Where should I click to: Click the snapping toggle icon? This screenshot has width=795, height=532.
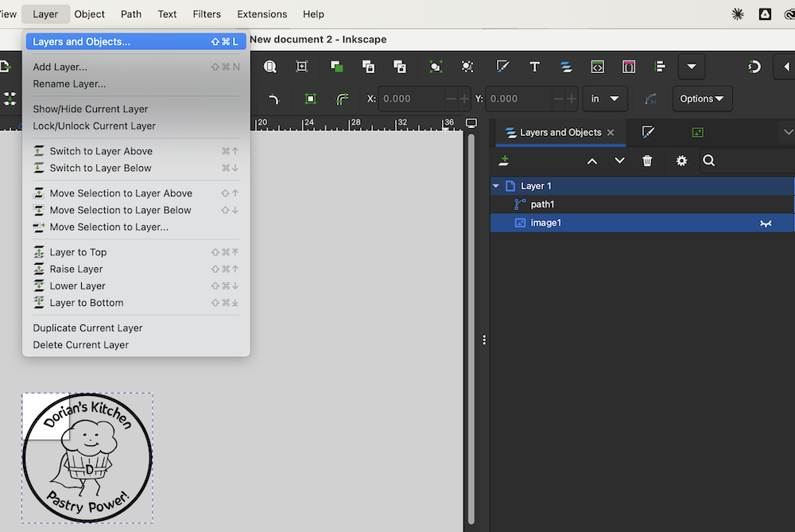pyautogui.click(x=754, y=67)
